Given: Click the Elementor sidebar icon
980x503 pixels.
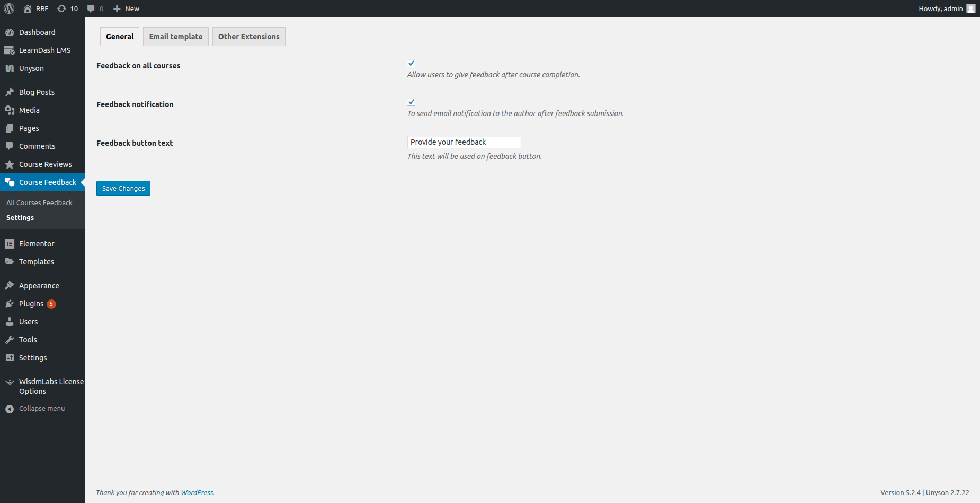Looking at the screenshot, I should 10,244.
